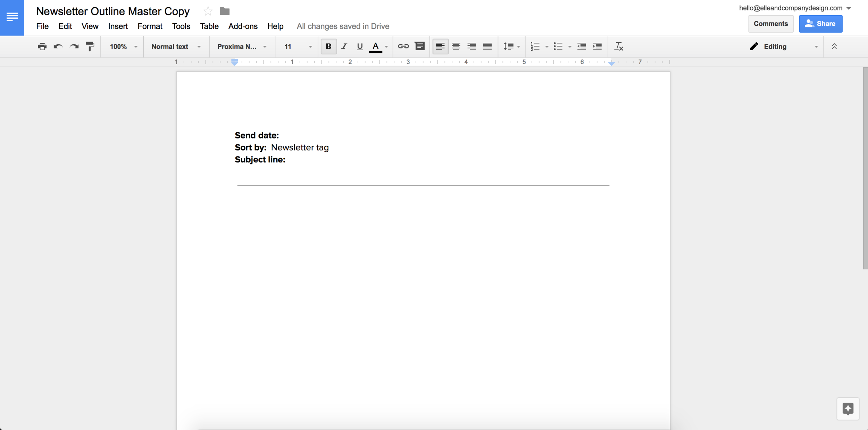Viewport: 868px width, 430px height.
Task: Click the Italic formatting icon
Action: pos(343,47)
